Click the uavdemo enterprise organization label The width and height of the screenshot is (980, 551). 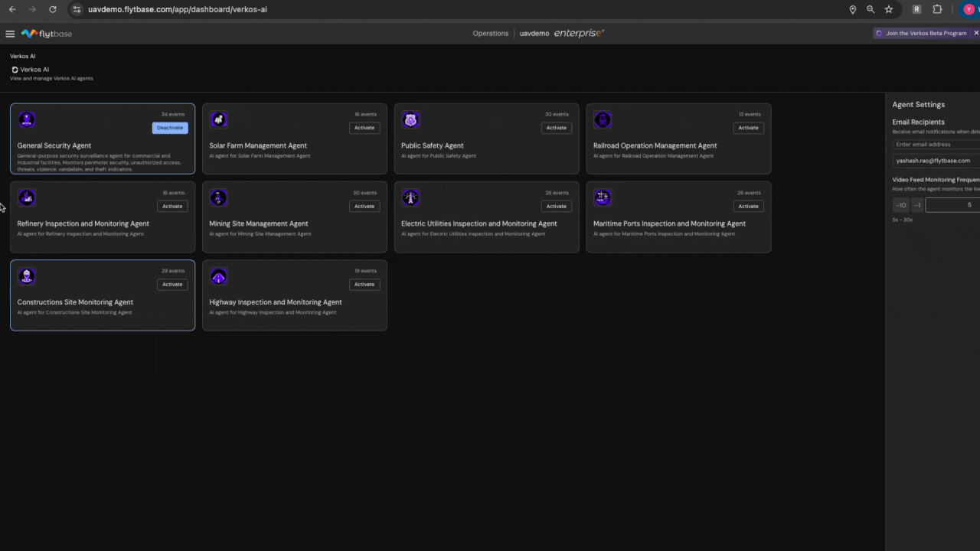[x=562, y=34]
